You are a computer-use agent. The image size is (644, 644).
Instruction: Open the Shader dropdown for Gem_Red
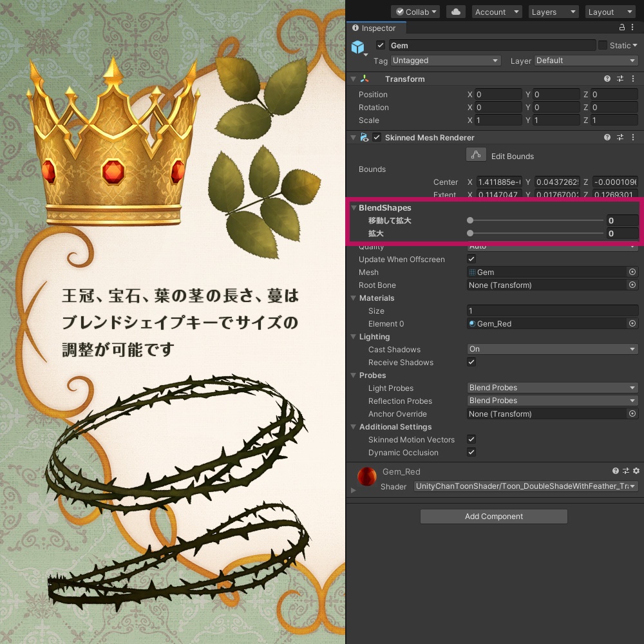click(x=526, y=486)
